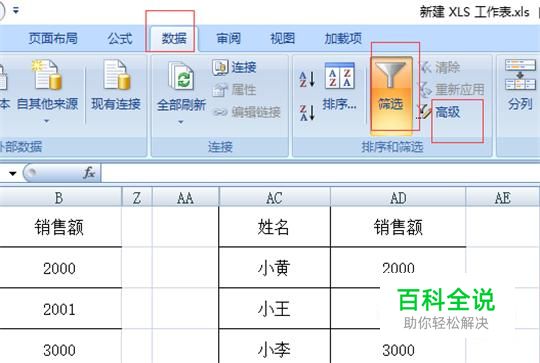This screenshot has width=540, height=363.
Task: Switch to the 页面布局 tab
Action: click(53, 39)
